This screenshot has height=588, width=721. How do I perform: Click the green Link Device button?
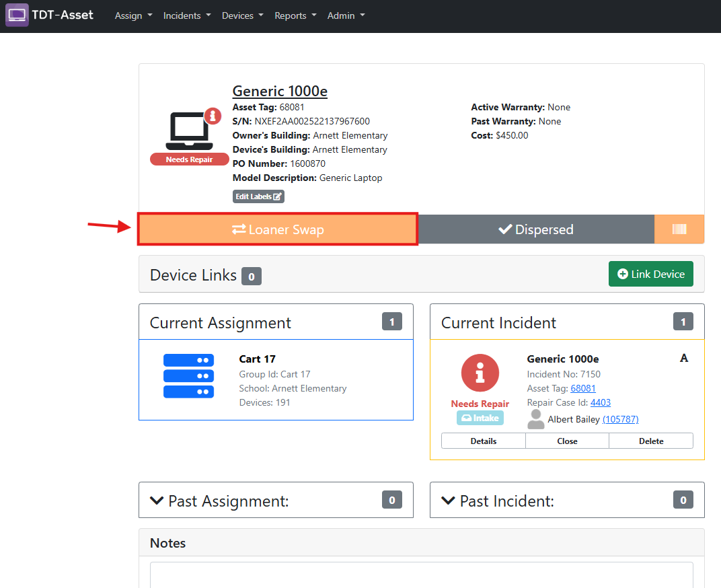coord(650,274)
